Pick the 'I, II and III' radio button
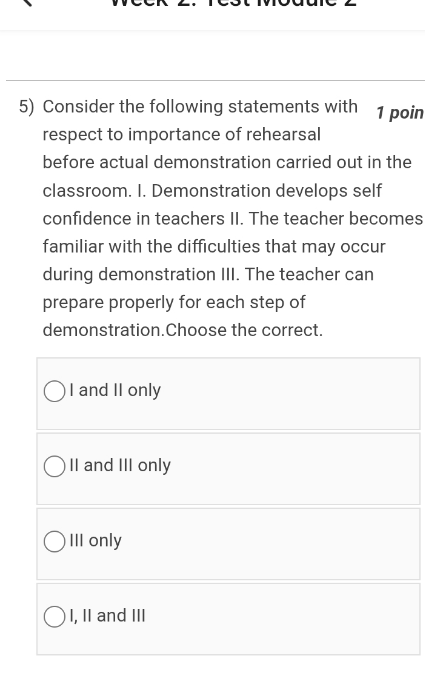The height and width of the screenshot is (687, 425). point(54,616)
